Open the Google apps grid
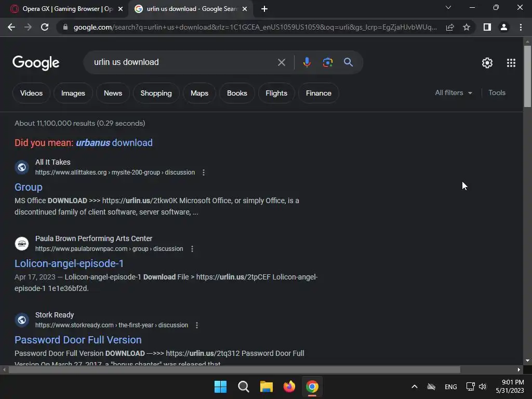Screen dimensions: 532x399 tap(511, 63)
